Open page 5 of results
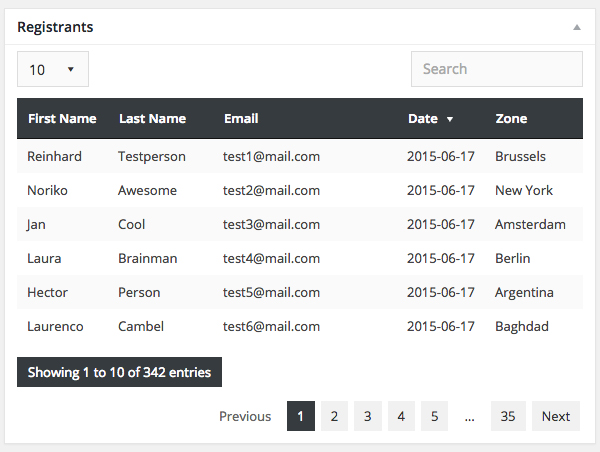 (434, 416)
